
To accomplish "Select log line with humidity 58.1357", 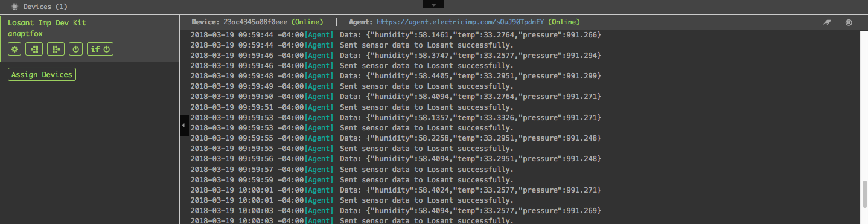I will coord(395,117).
